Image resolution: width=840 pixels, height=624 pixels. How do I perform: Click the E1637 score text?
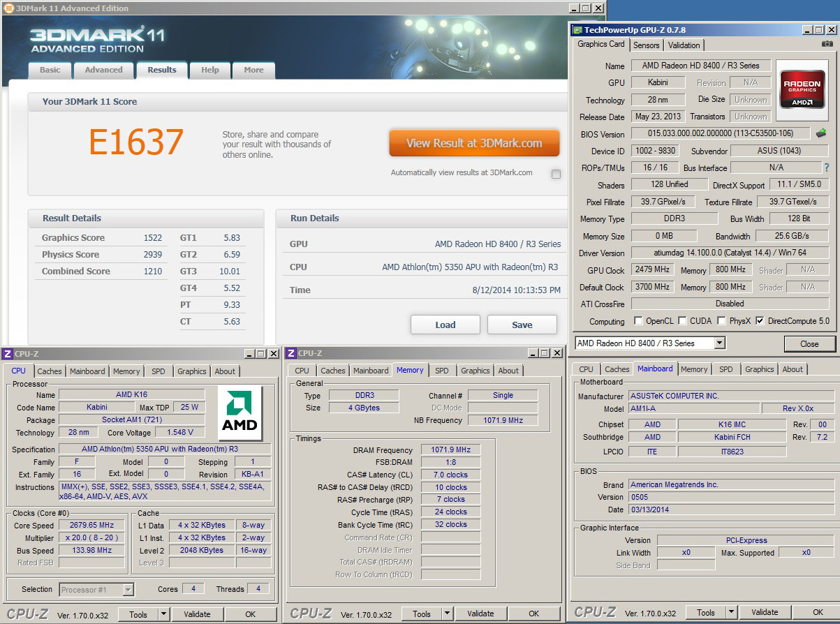[x=136, y=143]
